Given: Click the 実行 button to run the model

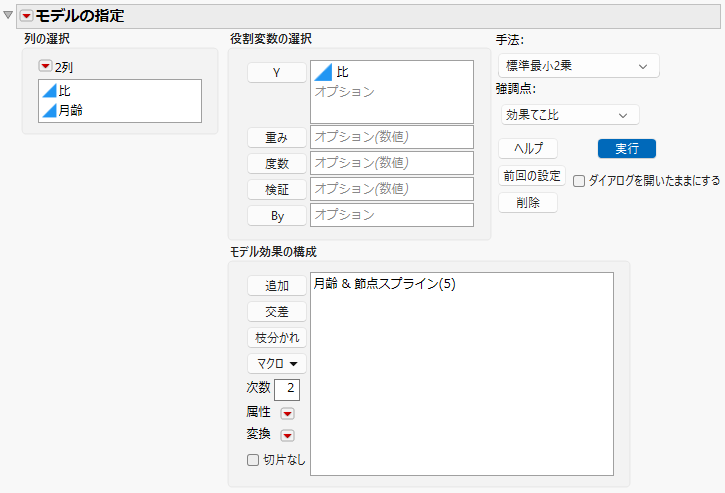Looking at the screenshot, I should [627, 148].
